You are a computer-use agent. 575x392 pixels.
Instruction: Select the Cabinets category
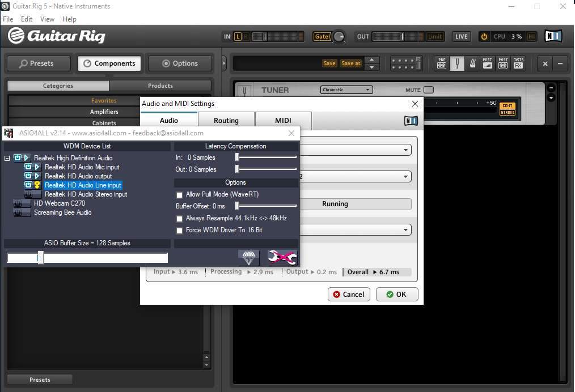104,123
